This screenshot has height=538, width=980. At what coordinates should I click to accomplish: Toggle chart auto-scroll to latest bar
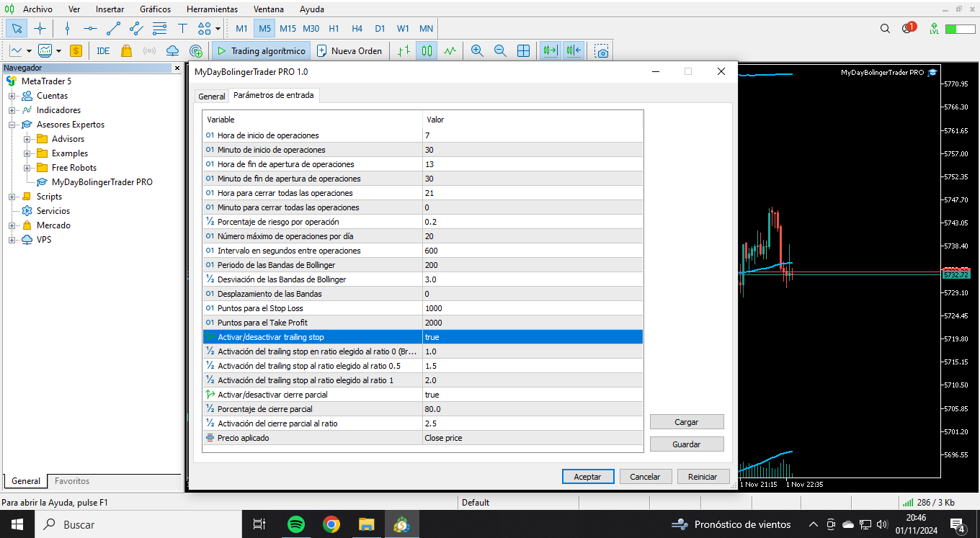[x=551, y=51]
